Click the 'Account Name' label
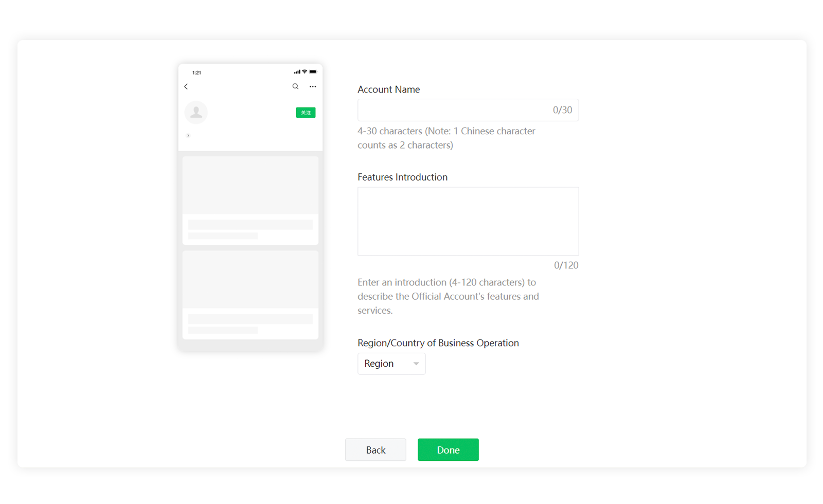This screenshot has width=823, height=504. (x=389, y=89)
